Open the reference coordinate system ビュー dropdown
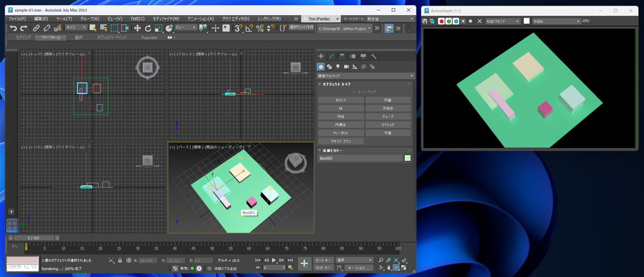This screenshot has height=277, width=644. point(186,28)
